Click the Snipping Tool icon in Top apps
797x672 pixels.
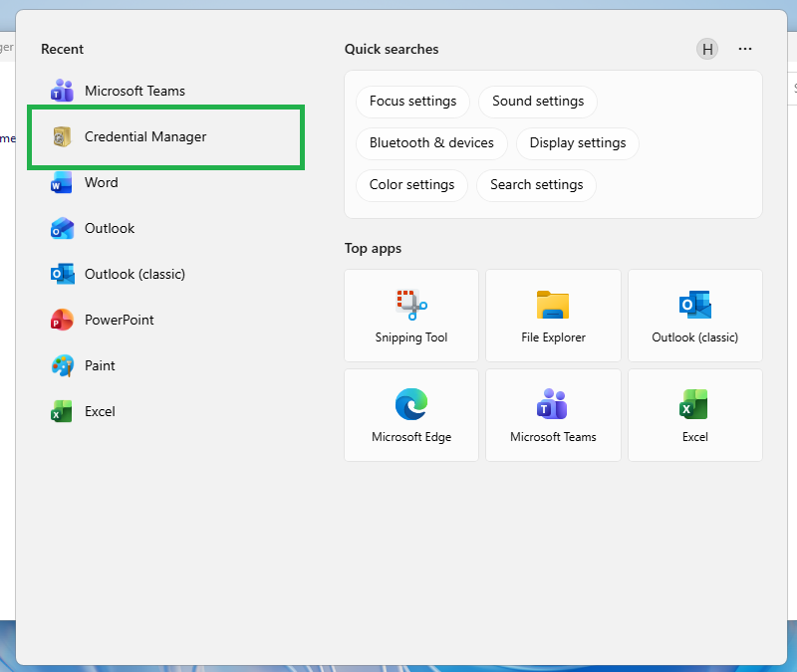[x=411, y=305]
